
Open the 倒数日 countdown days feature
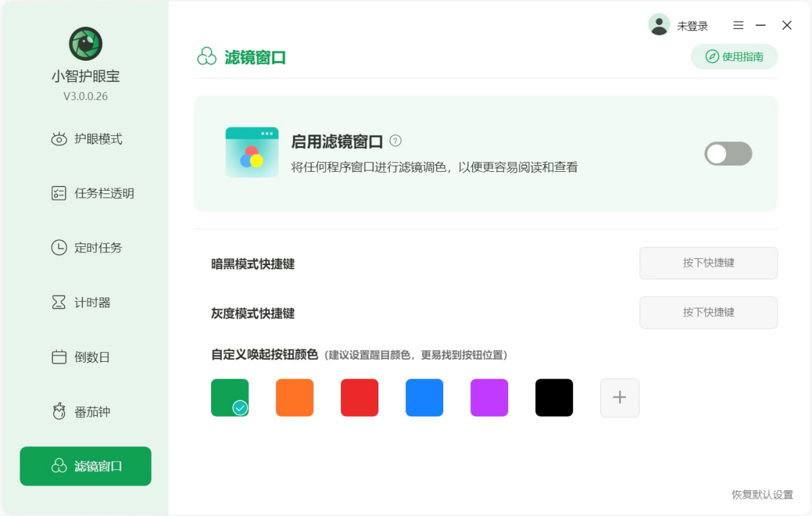tap(85, 357)
